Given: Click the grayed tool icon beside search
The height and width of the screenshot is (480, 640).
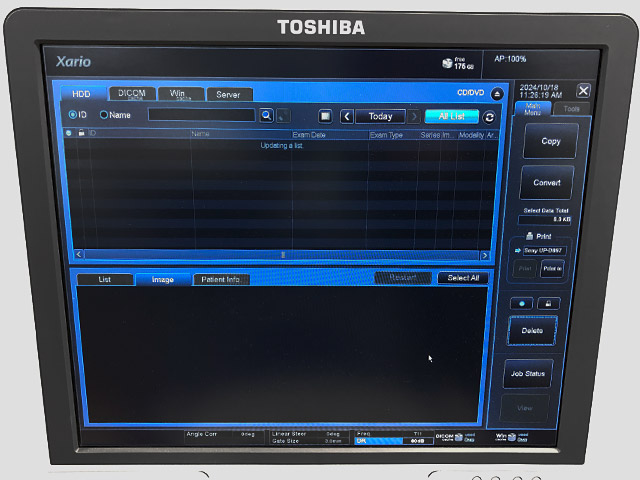Looking at the screenshot, I should 284,116.
